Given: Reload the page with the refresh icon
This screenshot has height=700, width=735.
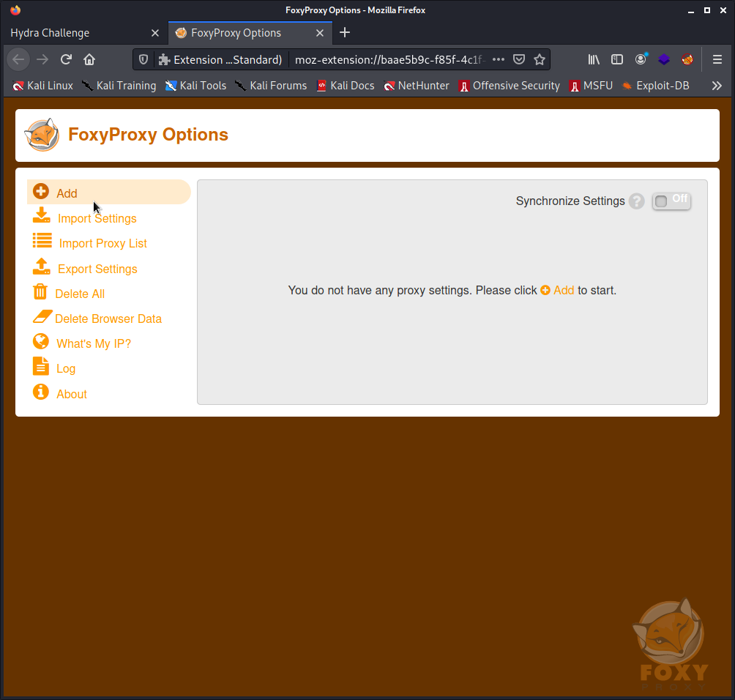Looking at the screenshot, I should tap(66, 59).
